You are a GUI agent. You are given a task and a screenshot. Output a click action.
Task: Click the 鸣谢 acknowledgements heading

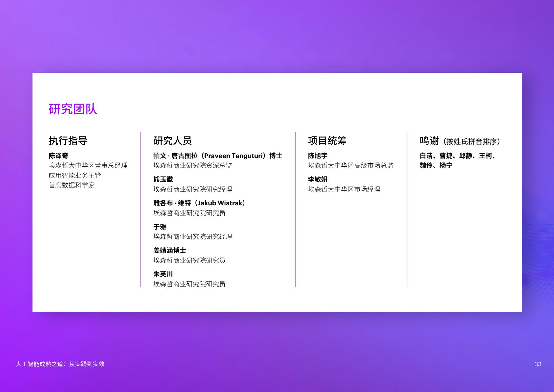(x=429, y=141)
